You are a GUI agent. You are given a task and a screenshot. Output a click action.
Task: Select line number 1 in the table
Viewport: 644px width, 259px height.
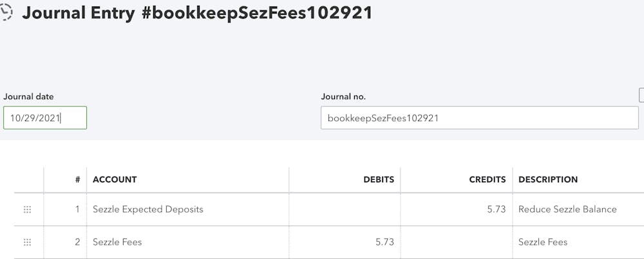point(77,209)
